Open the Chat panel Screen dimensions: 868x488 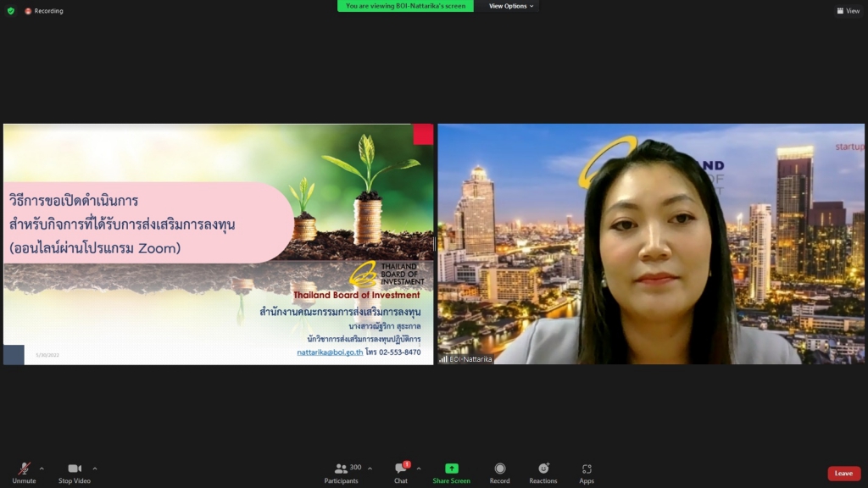tap(401, 473)
